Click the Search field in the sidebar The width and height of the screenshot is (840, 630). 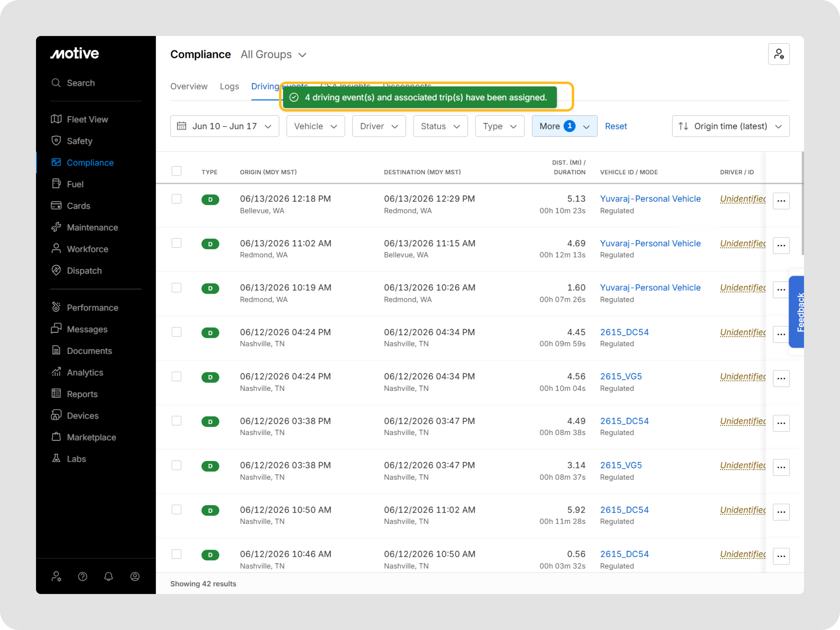(x=96, y=83)
